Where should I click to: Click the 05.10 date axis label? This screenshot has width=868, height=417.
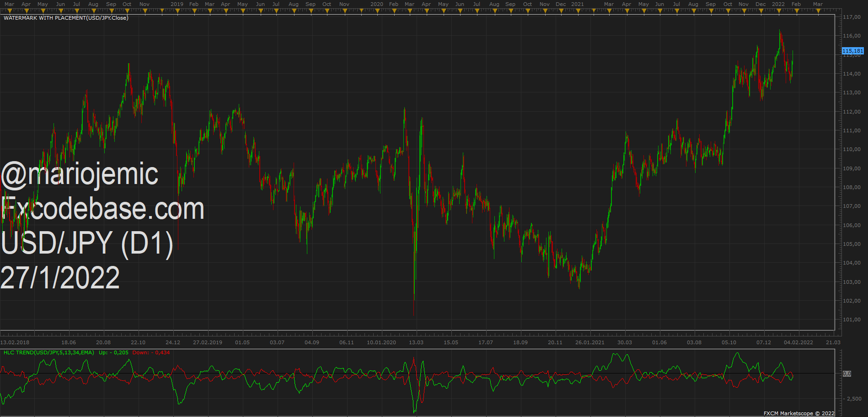729,342
